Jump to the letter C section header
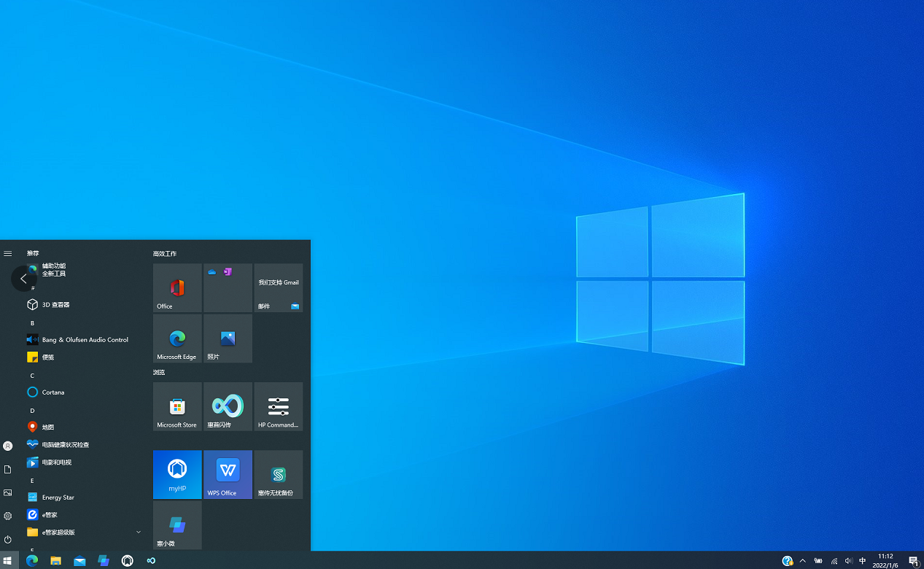This screenshot has height=569, width=924. (x=32, y=375)
